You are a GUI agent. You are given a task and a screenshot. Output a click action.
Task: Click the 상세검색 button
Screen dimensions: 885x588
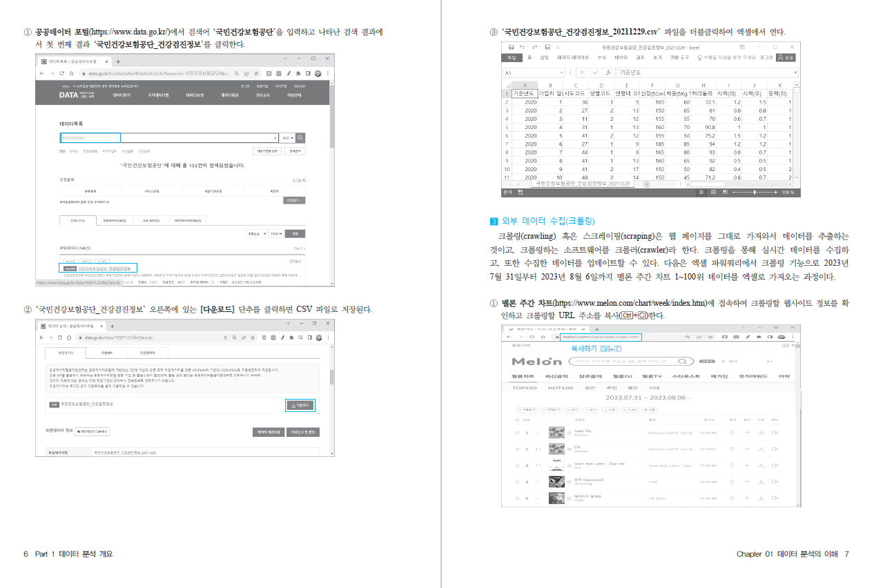coord(294,150)
